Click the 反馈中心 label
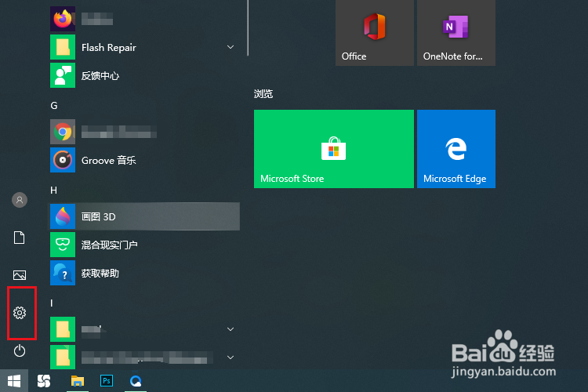588x392 pixels. tap(100, 76)
